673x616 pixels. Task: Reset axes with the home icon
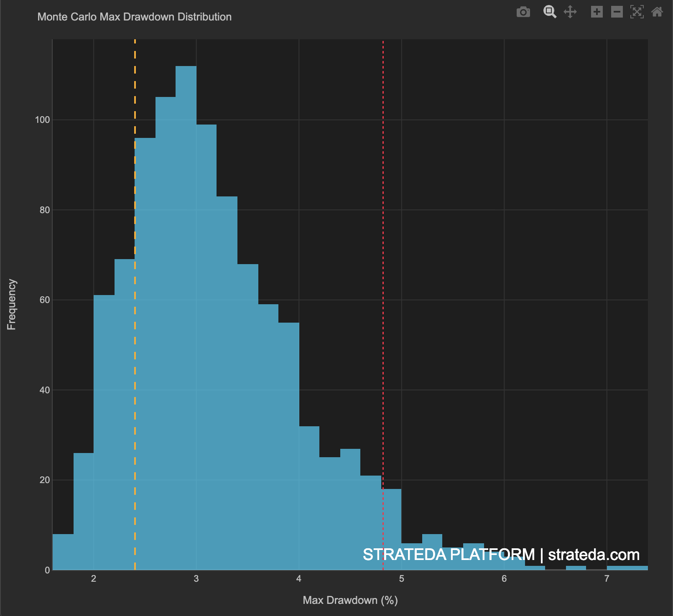coord(658,13)
